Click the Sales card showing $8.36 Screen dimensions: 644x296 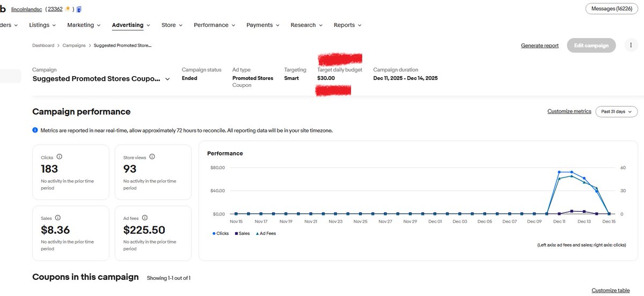click(x=71, y=233)
